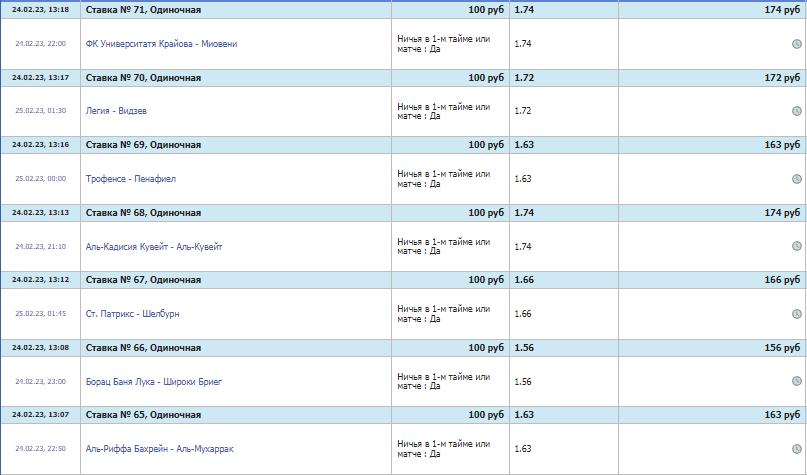Open the ФК Университатя Крайова - Миовени match
807x475 pixels.
[x=162, y=44]
